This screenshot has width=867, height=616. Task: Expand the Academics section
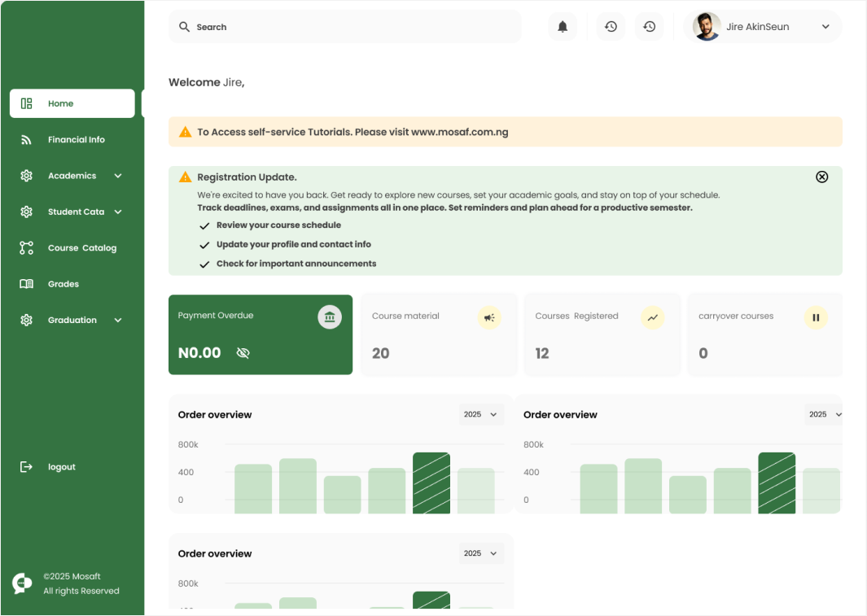pyautogui.click(x=116, y=175)
